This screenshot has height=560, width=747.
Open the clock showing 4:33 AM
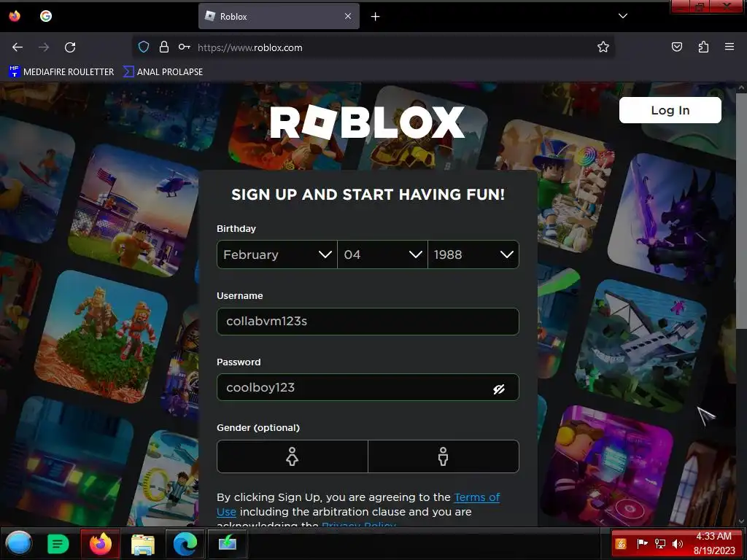714,543
